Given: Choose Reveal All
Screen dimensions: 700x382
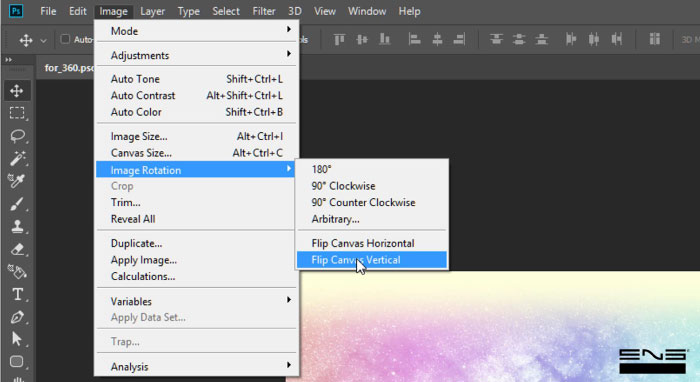Looking at the screenshot, I should [196, 219].
